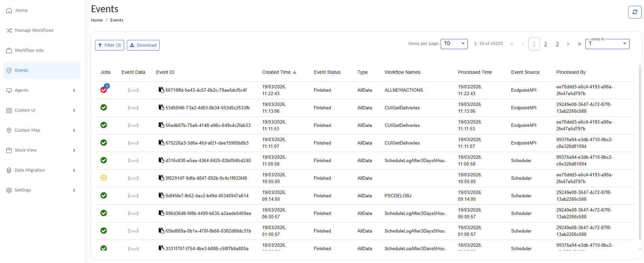Go to next page arrow
The height and width of the screenshot is (263, 644).
point(568,44)
